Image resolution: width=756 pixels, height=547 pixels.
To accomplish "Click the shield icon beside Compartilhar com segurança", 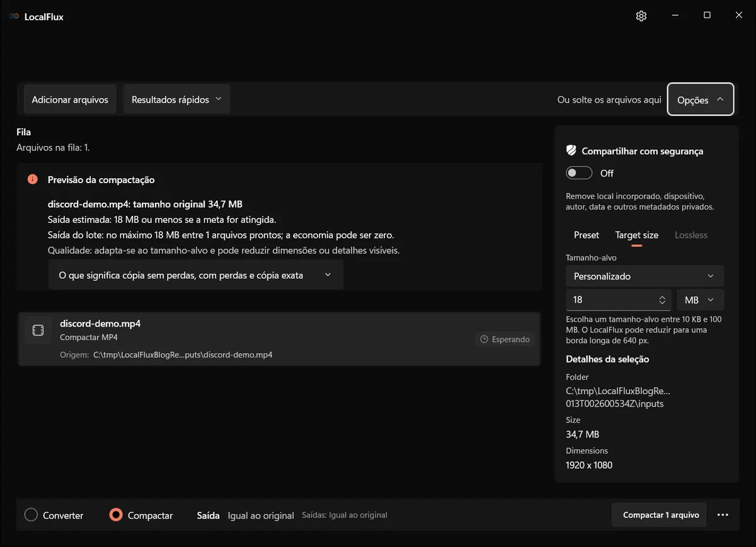I will (x=571, y=150).
